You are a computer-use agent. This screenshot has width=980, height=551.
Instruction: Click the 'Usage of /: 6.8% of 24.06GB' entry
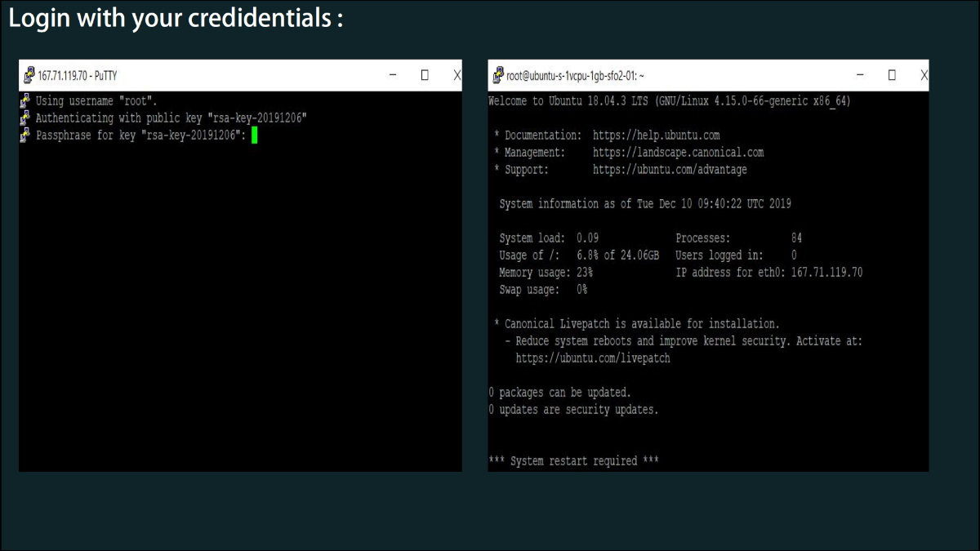(x=579, y=256)
